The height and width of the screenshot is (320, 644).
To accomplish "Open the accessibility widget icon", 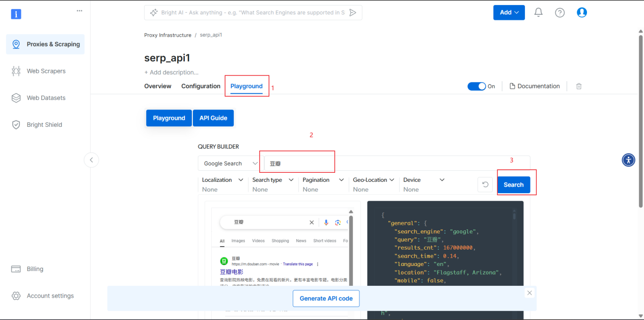I will pyautogui.click(x=629, y=160).
